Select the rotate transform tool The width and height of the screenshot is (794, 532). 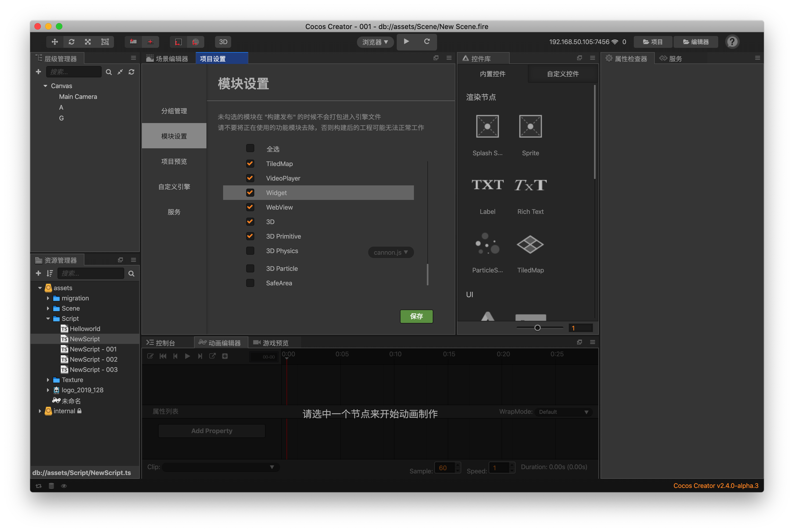tap(71, 42)
